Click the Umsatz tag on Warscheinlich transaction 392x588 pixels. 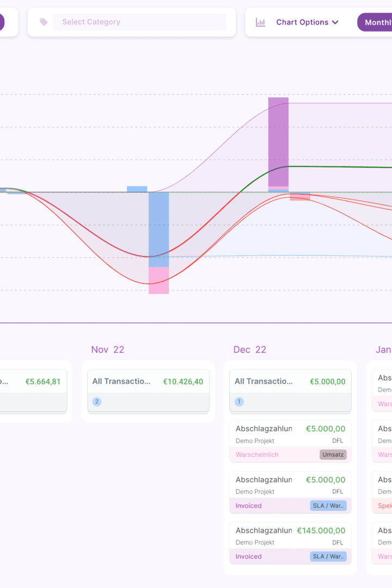pyautogui.click(x=333, y=454)
